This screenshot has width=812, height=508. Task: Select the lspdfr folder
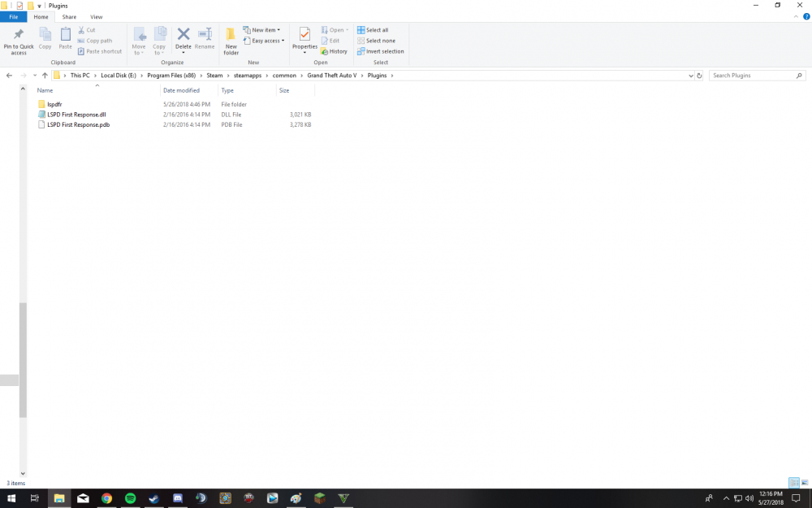pos(54,104)
